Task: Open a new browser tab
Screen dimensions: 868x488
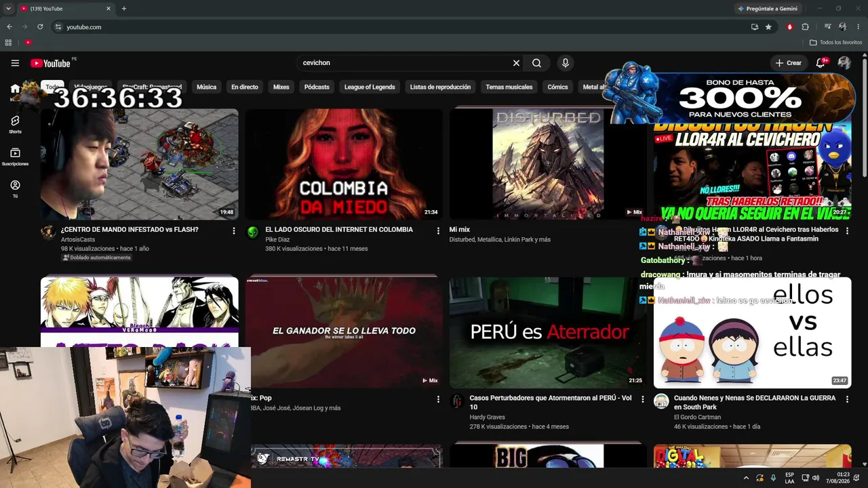Action: (x=123, y=9)
